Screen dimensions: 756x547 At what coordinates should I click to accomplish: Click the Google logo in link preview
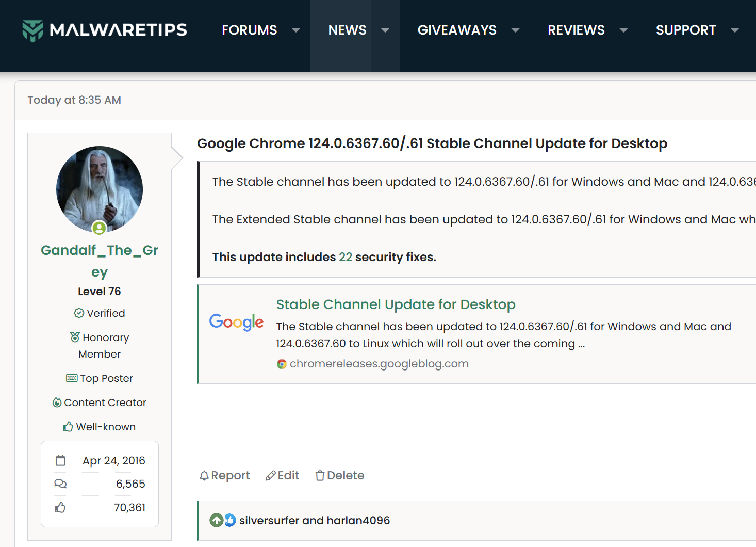[236, 322]
